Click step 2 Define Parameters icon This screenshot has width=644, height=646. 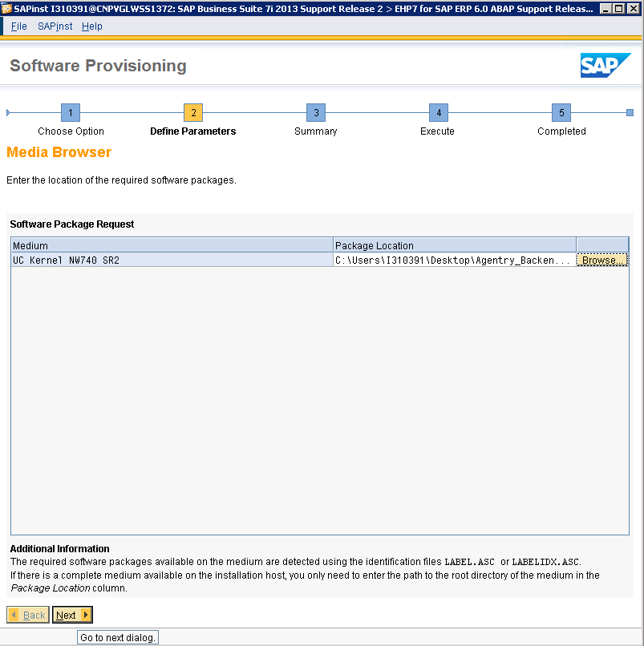point(192,113)
